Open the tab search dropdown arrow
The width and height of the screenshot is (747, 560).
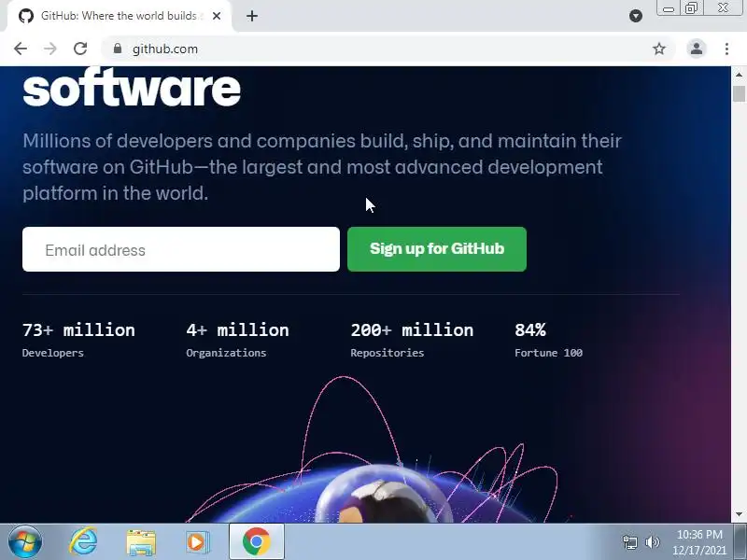click(636, 16)
